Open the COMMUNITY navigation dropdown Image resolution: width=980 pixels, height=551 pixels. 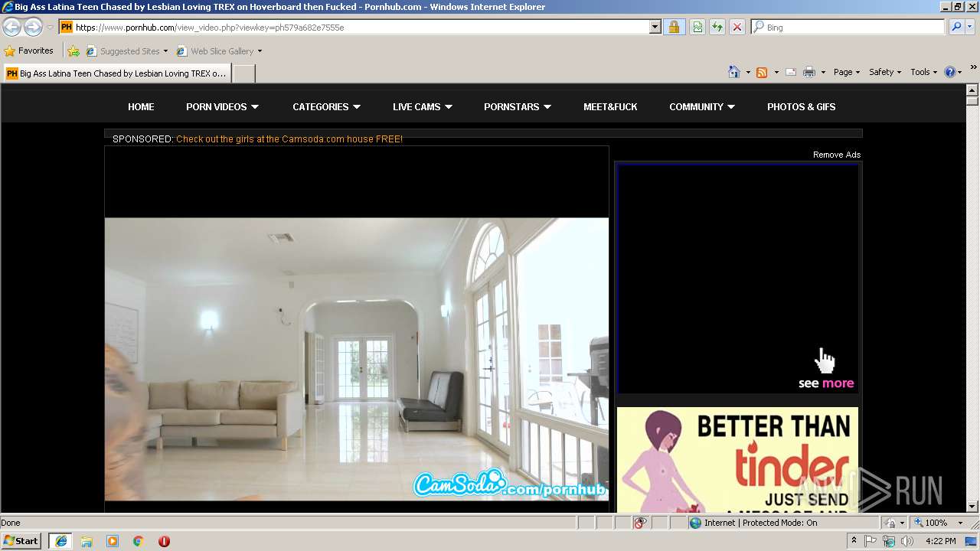[x=701, y=107]
